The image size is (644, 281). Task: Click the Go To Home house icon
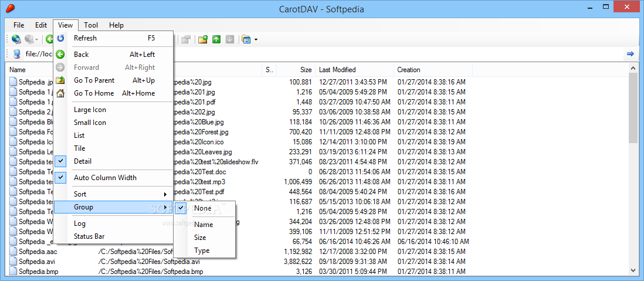(x=60, y=93)
